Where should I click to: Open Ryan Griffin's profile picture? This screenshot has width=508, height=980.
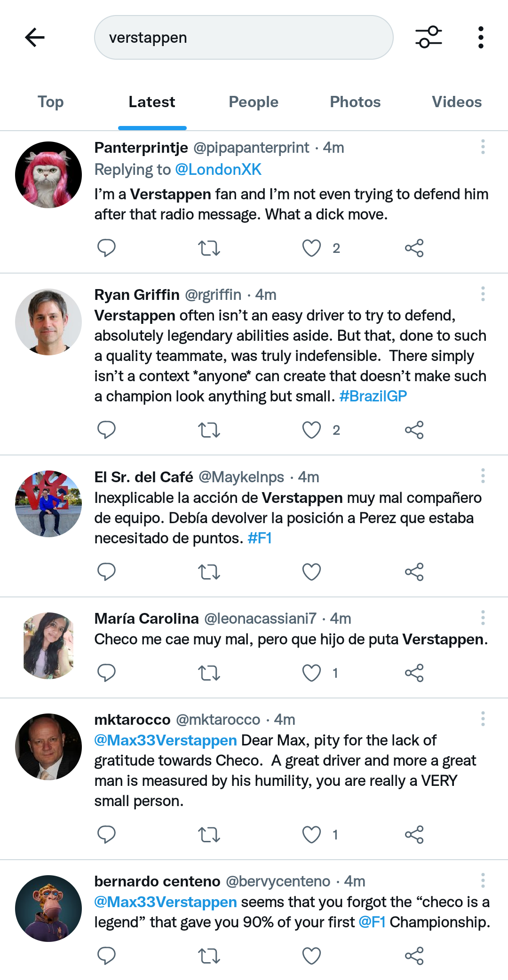tap(48, 322)
